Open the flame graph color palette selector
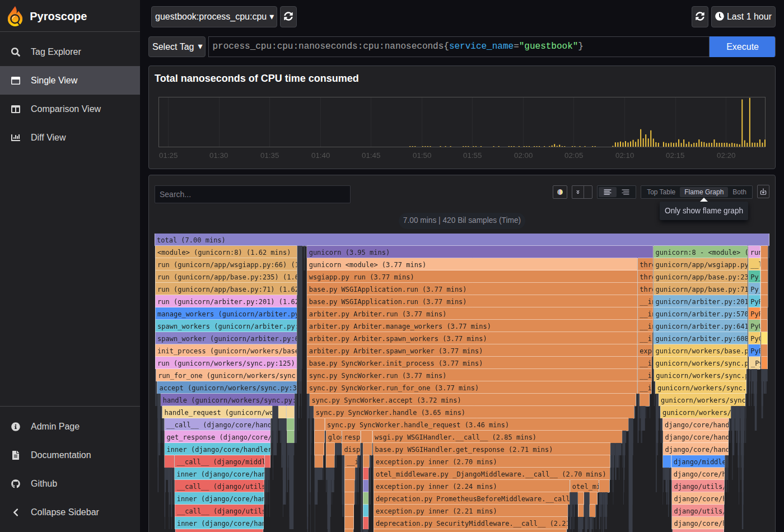 pyautogui.click(x=560, y=192)
